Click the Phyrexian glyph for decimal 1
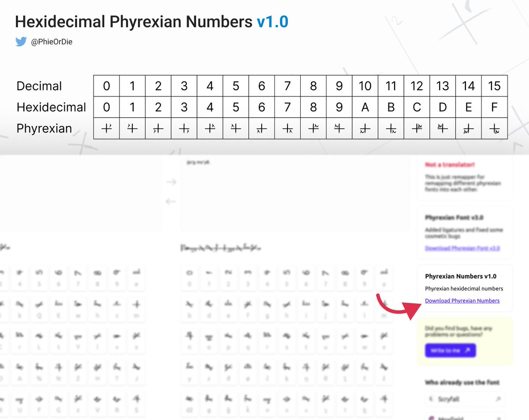 pyautogui.click(x=132, y=128)
